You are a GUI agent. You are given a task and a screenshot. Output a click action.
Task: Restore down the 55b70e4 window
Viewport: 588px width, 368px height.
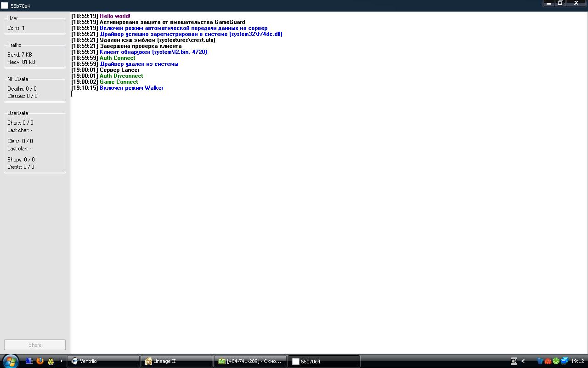(x=560, y=3)
